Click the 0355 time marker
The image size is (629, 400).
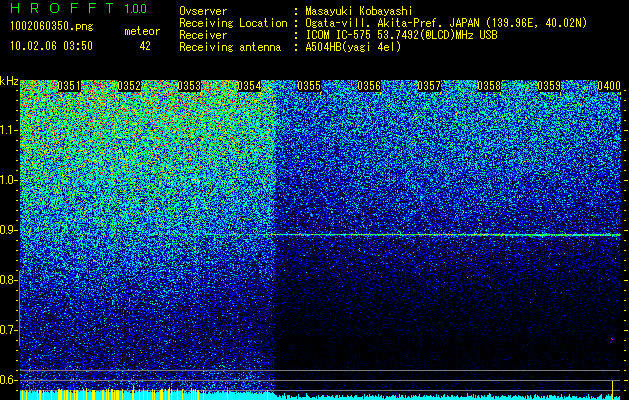(309, 86)
